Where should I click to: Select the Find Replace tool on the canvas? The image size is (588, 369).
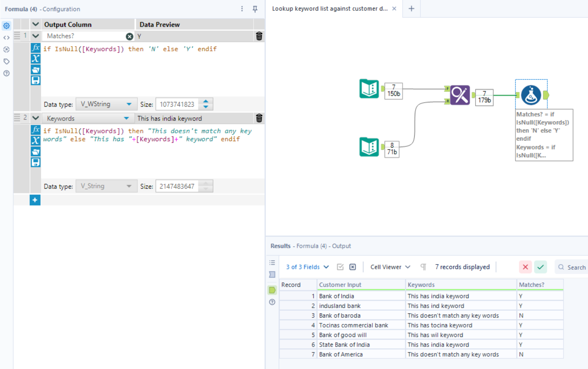[x=460, y=96]
